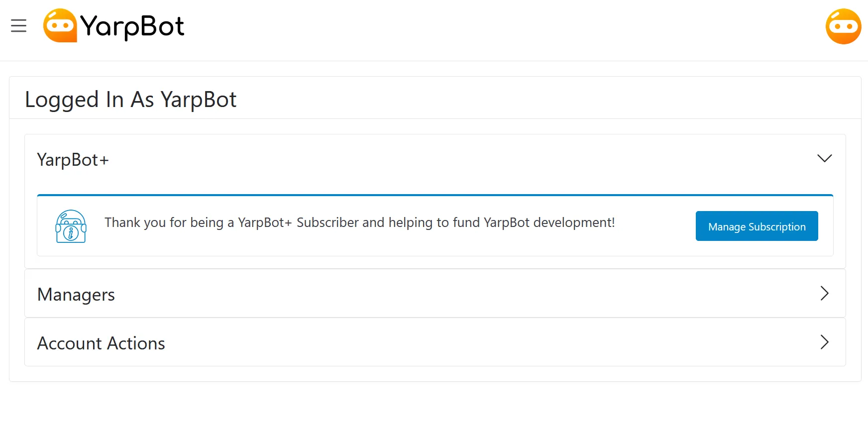Screen dimensions: 868x442
Task: Click the chevron arrow next to Account Actions
Action: pos(824,342)
